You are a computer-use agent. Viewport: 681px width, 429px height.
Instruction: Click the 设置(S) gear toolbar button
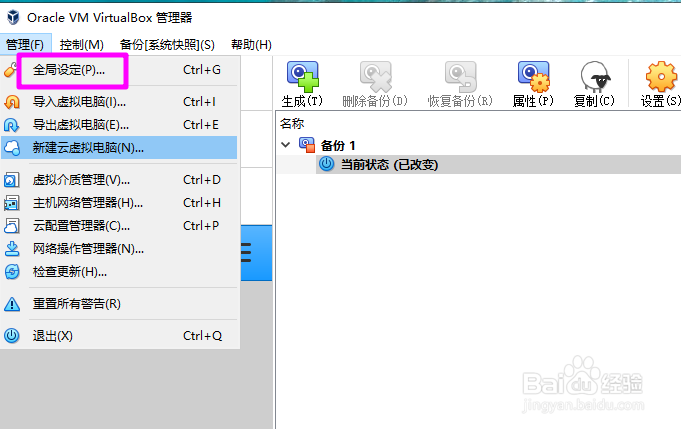pos(660,85)
